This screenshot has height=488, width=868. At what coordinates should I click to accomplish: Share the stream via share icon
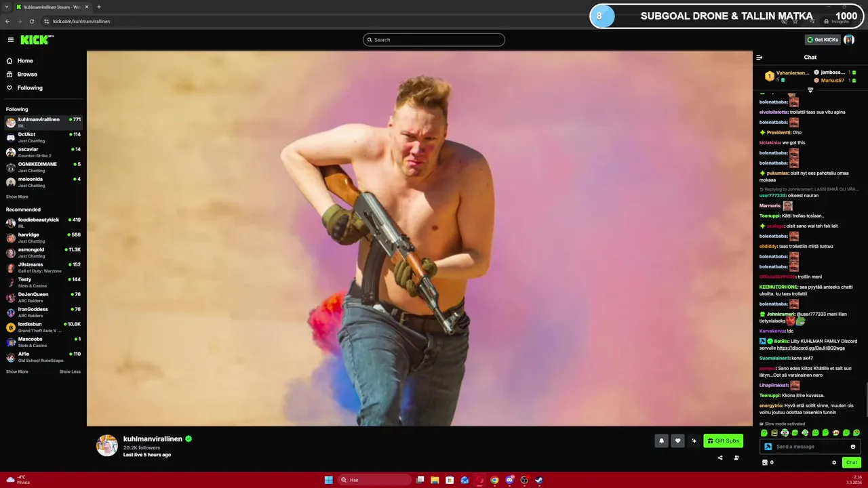(x=720, y=457)
